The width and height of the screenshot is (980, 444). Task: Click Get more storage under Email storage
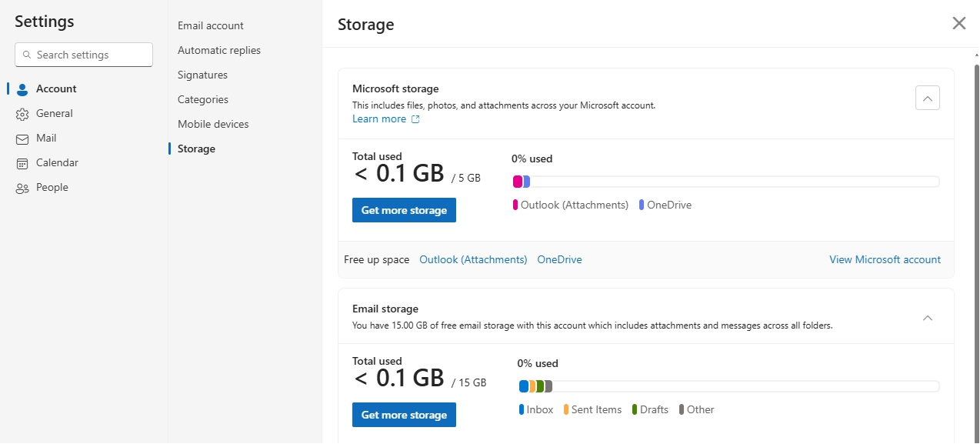[404, 415]
